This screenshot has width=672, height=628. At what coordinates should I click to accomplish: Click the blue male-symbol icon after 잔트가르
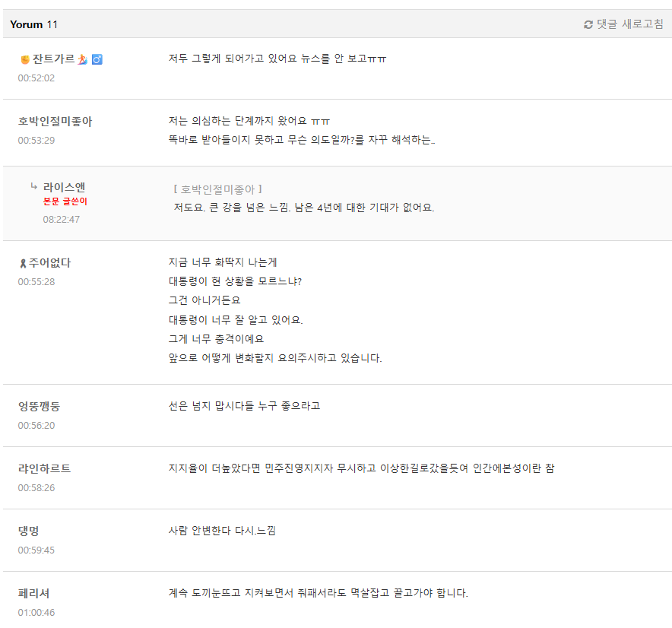(97, 59)
